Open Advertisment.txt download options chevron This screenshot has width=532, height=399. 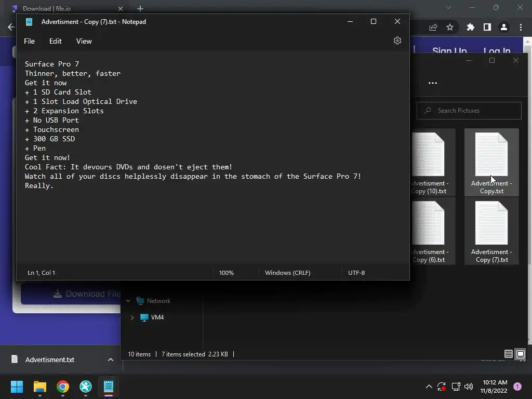(110, 360)
